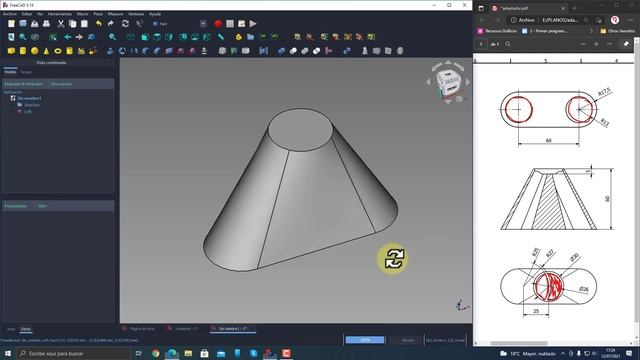Open the Archivo menu
Viewport: 640px width, 360px height.
pyautogui.click(x=10, y=14)
